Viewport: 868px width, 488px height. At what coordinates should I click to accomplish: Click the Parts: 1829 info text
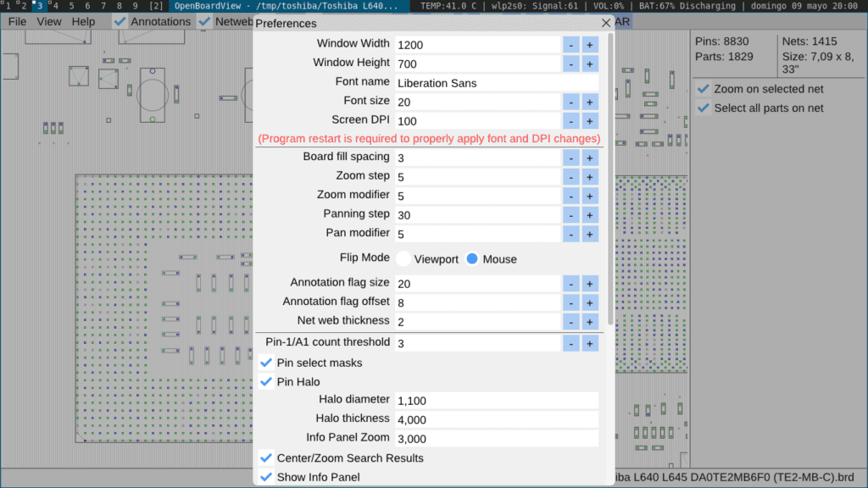(x=724, y=57)
